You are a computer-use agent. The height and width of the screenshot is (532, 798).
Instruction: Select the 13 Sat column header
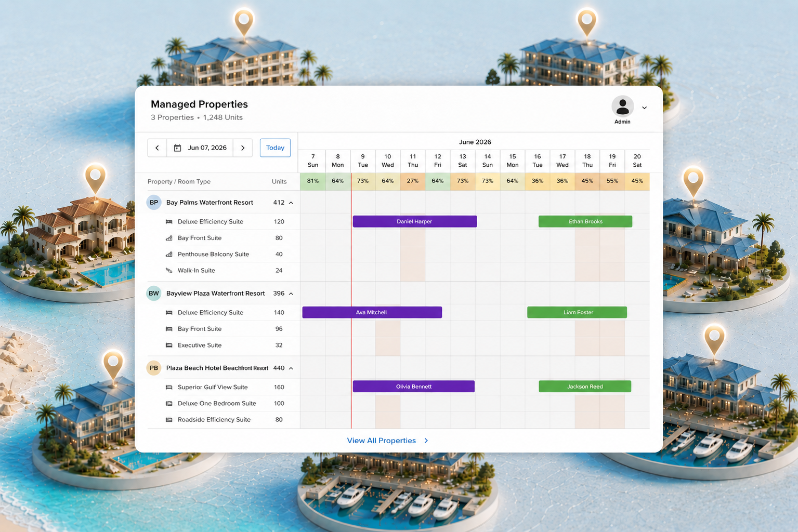(463, 161)
